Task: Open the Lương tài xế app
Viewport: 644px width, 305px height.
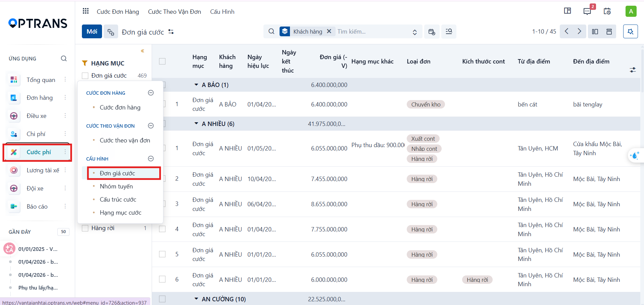Action: click(43, 170)
